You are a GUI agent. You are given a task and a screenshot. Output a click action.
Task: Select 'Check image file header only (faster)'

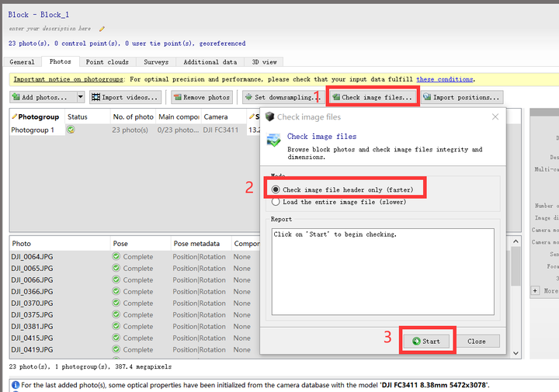276,189
